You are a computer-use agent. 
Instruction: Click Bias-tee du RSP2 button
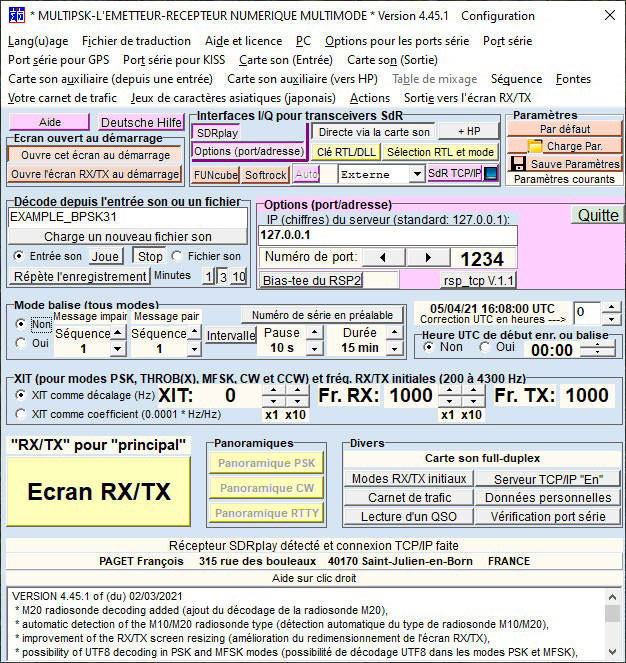pos(312,280)
